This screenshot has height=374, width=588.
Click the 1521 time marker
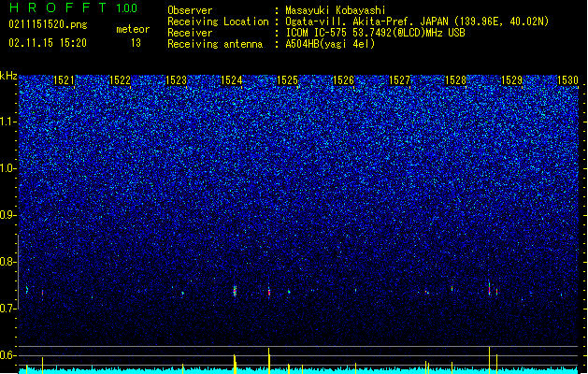pyautogui.click(x=64, y=80)
